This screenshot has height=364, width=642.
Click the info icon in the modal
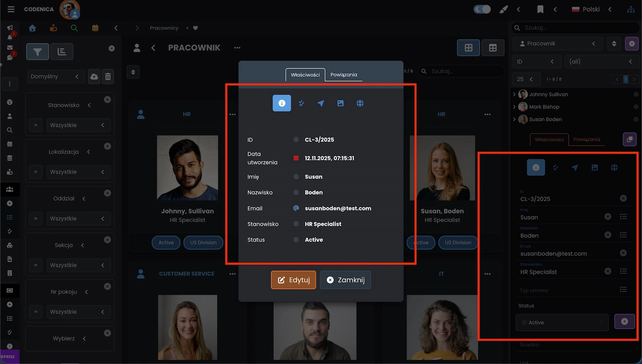click(282, 104)
